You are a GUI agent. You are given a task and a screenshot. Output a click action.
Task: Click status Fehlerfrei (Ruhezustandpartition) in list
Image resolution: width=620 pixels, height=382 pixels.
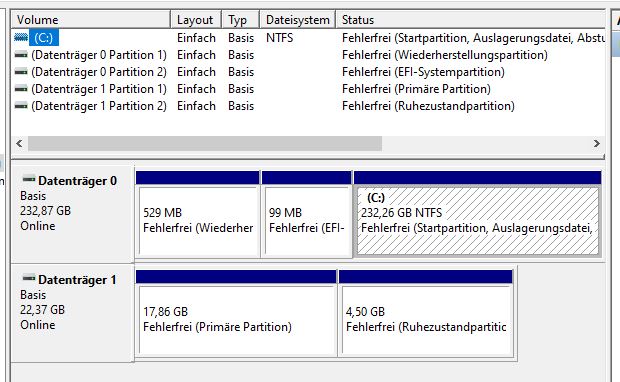tap(428, 106)
